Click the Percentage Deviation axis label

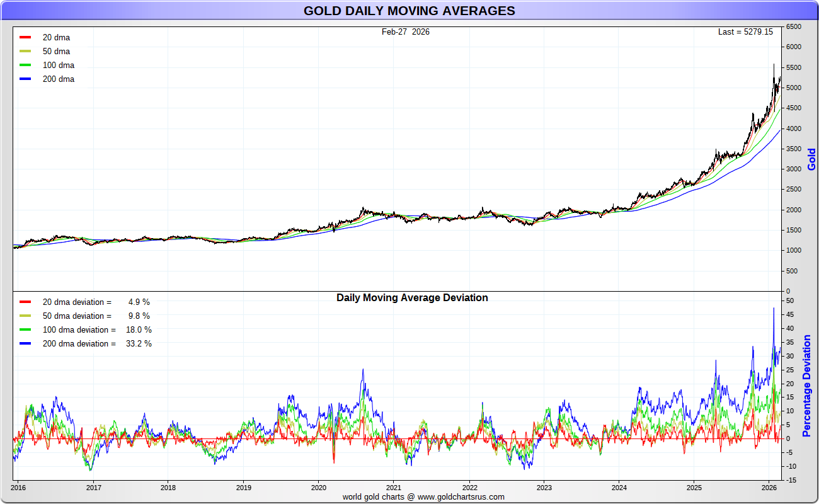(806, 386)
